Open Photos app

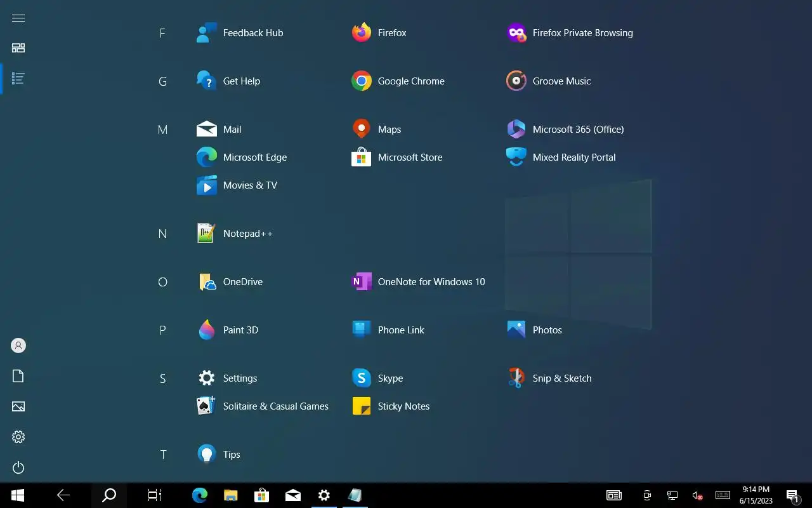click(x=534, y=330)
